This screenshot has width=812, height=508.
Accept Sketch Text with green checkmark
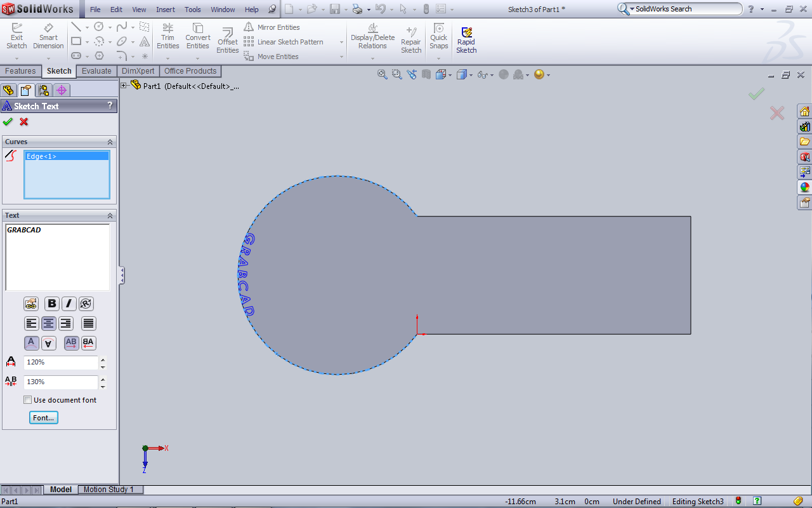(x=8, y=122)
